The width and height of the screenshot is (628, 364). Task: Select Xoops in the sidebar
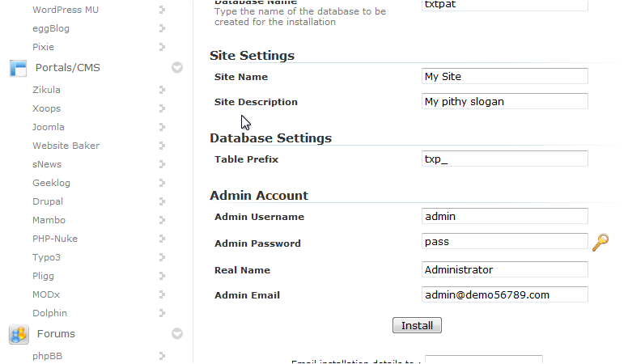point(46,109)
